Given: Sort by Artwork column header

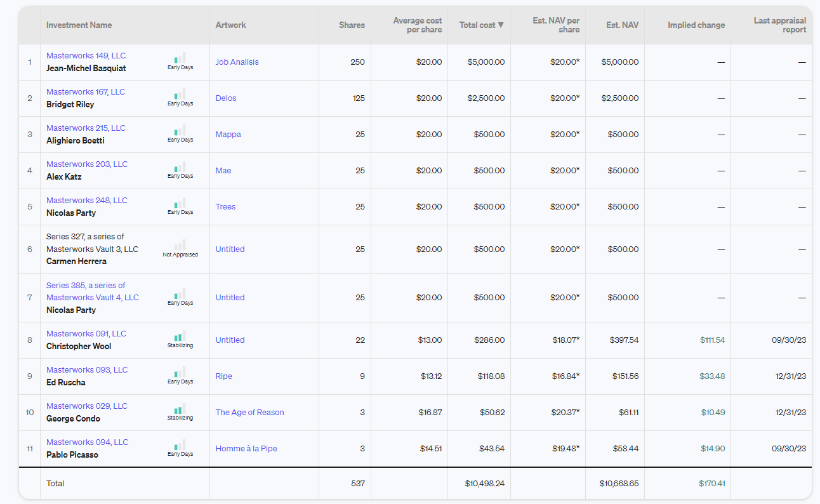Looking at the screenshot, I should click(231, 25).
